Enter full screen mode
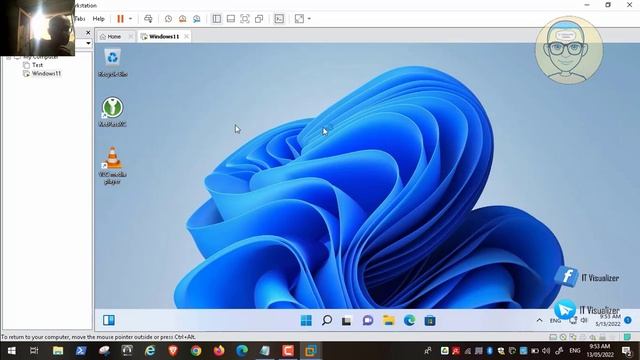 [x=245, y=19]
